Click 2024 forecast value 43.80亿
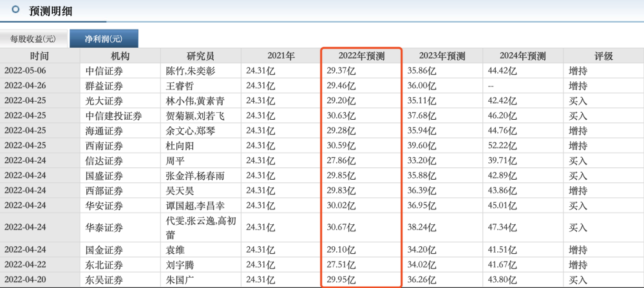Screen dimensions: 644x288 tap(502, 280)
